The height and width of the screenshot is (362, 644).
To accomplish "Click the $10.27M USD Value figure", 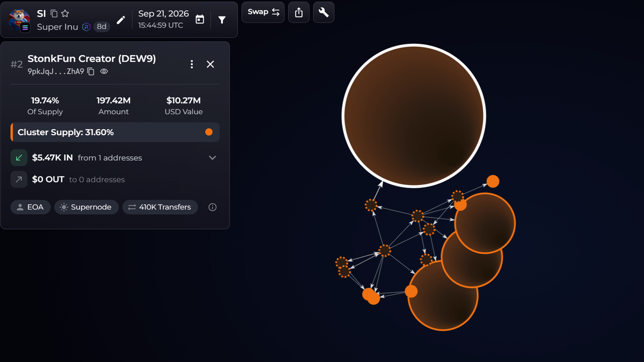I will click(184, 100).
